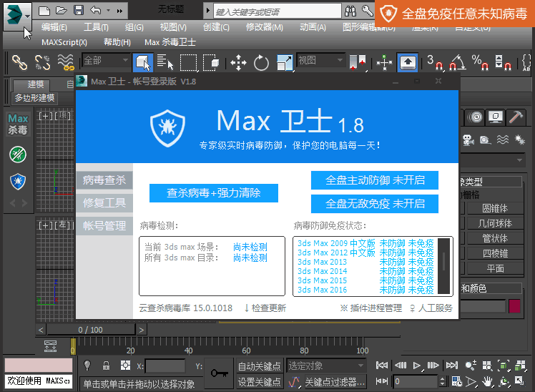Click the New file icon

click(x=44, y=11)
